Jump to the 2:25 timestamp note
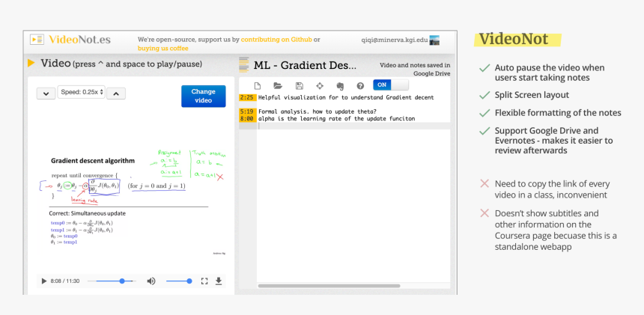 point(247,97)
